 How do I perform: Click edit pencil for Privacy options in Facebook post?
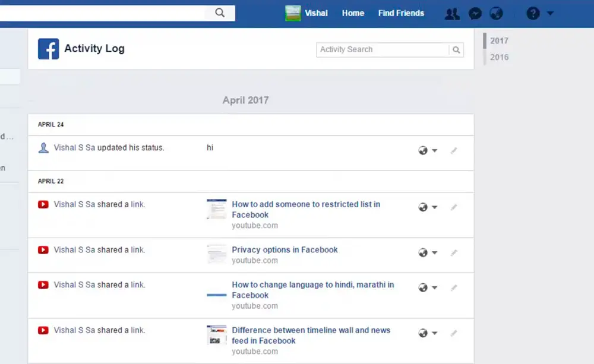coord(454,253)
